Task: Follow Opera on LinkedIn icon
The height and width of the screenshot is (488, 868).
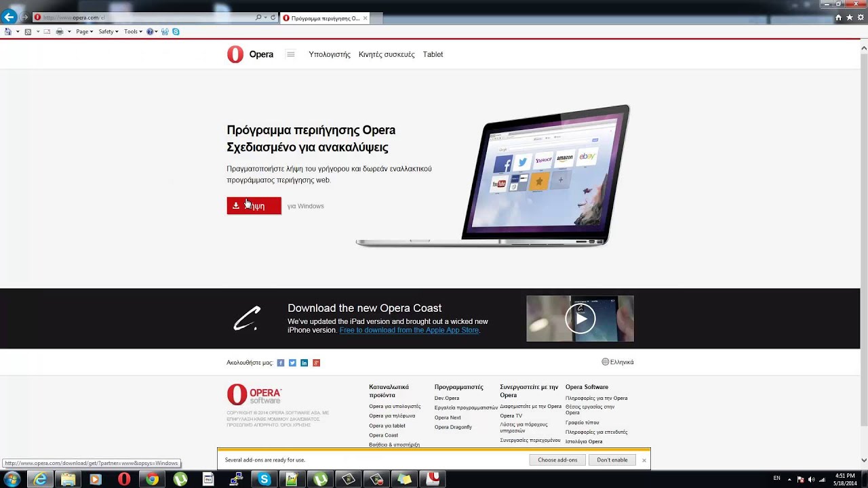Action: point(304,363)
